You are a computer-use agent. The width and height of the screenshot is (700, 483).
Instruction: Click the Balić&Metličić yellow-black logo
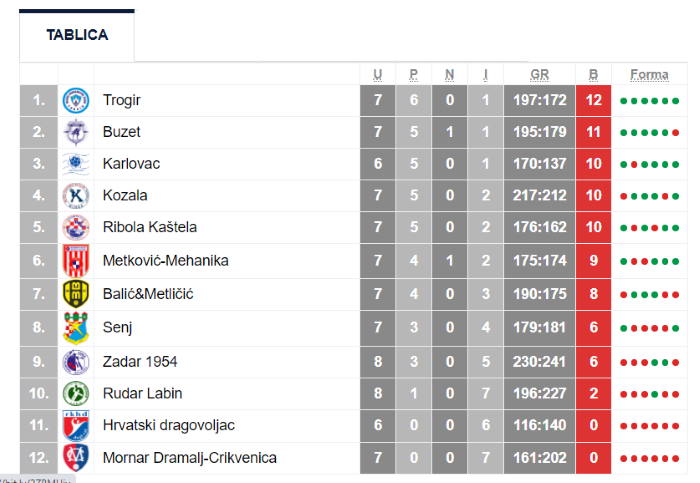point(76,294)
